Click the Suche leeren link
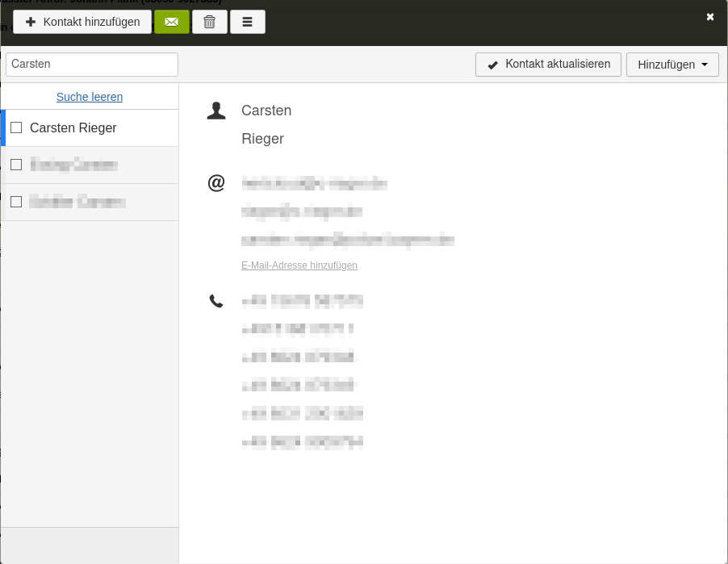The width and height of the screenshot is (728, 564). point(90,97)
